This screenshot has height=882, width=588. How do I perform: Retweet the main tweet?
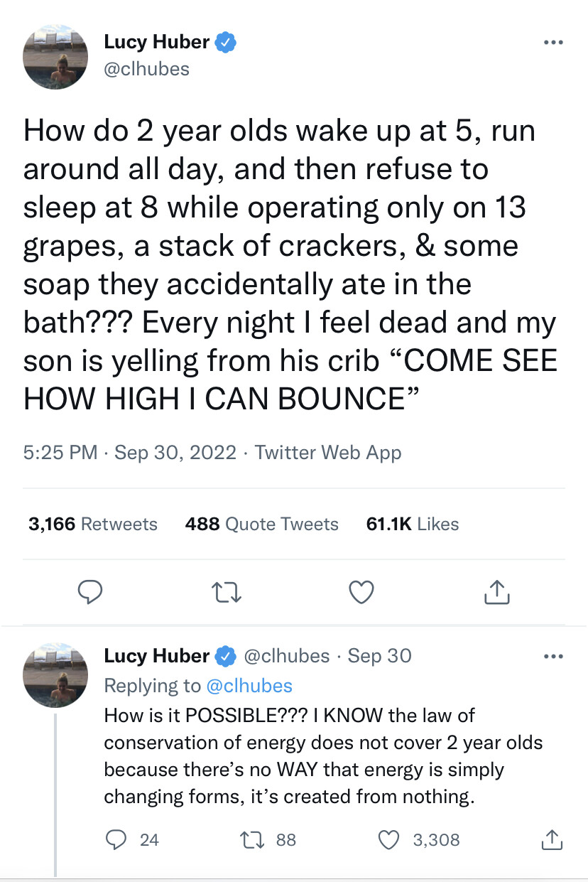(x=227, y=592)
